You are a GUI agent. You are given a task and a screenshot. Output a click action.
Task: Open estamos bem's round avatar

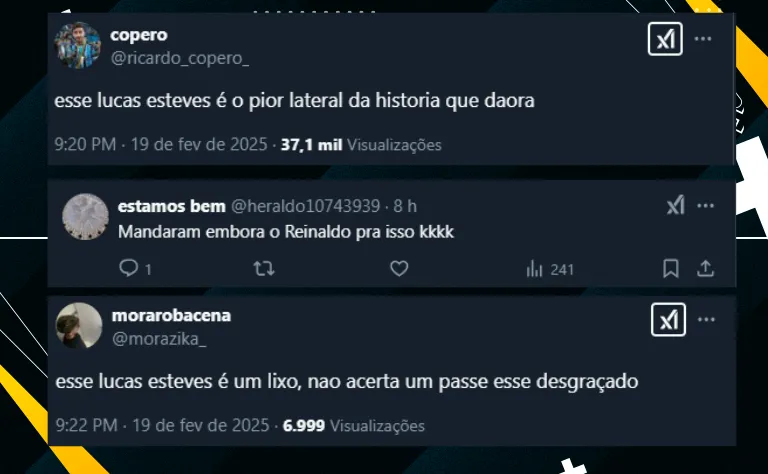(85, 216)
